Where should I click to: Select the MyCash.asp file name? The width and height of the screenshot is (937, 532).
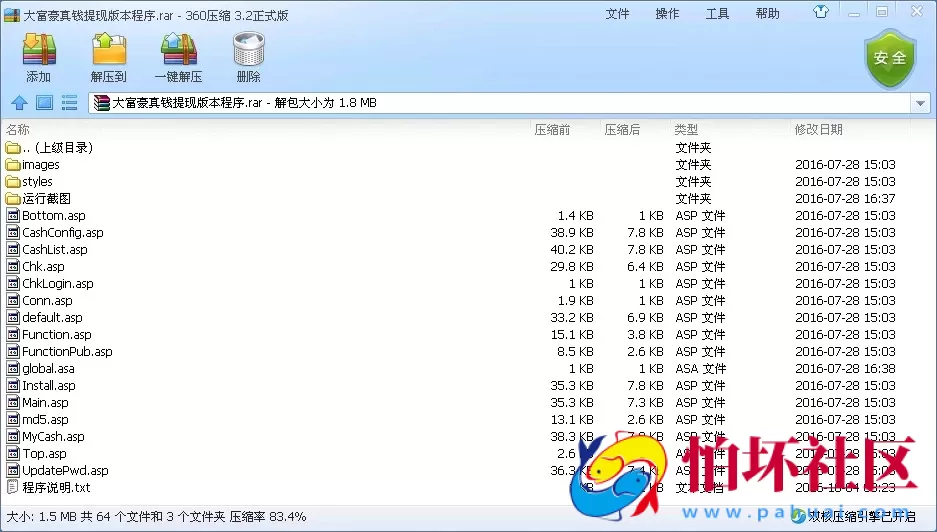[53, 437]
